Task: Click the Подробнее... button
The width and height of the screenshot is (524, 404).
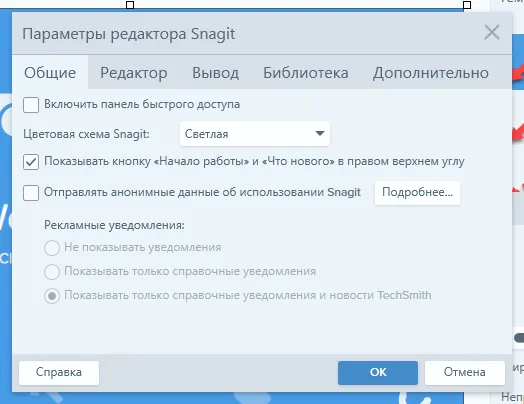Action: [417, 193]
